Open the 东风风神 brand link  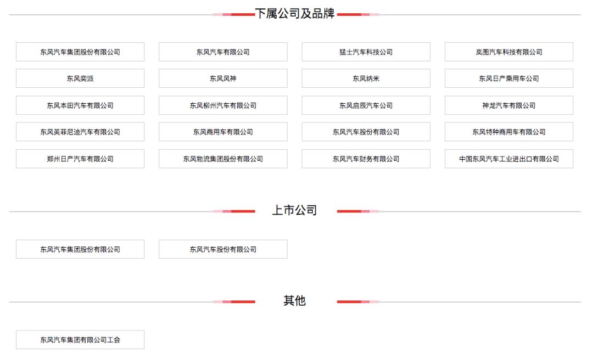[223, 79]
